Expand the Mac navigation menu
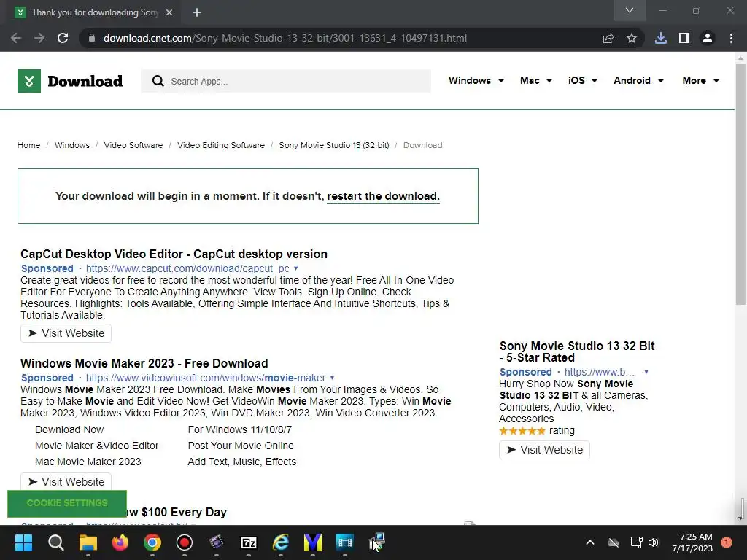The width and height of the screenshot is (747, 560). (536, 80)
